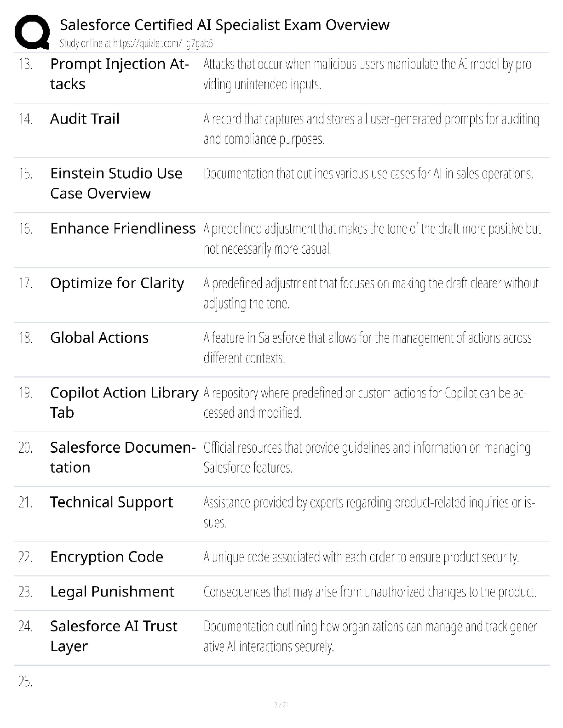Screen dimensions: 563x728
Task: Select the Encryption Code term
Action: coord(107,557)
